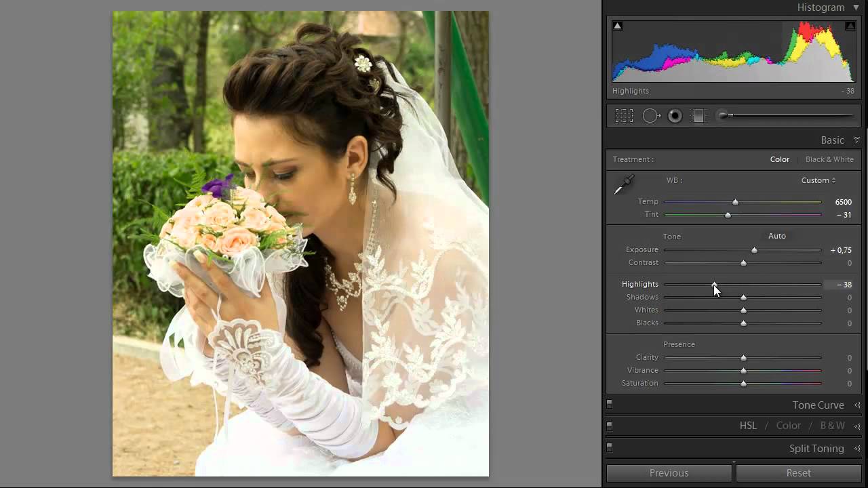Click the Temp slider handle
Image resolution: width=868 pixels, height=488 pixels.
[x=735, y=202]
